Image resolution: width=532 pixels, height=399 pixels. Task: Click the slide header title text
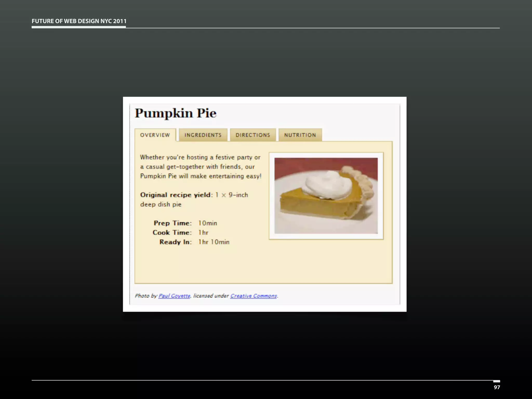click(x=79, y=21)
